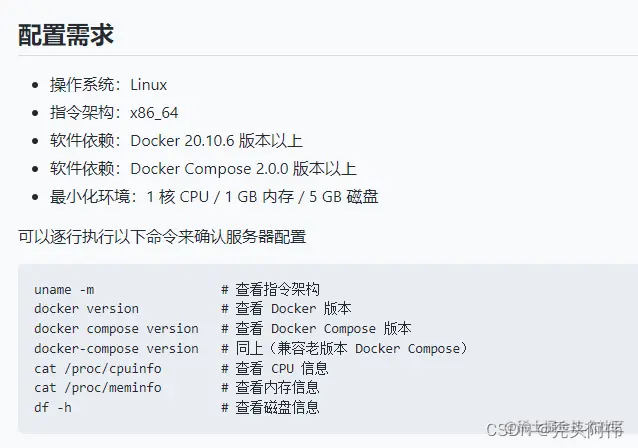Click the df -h command
The height and width of the screenshot is (448, 638).
point(53,408)
